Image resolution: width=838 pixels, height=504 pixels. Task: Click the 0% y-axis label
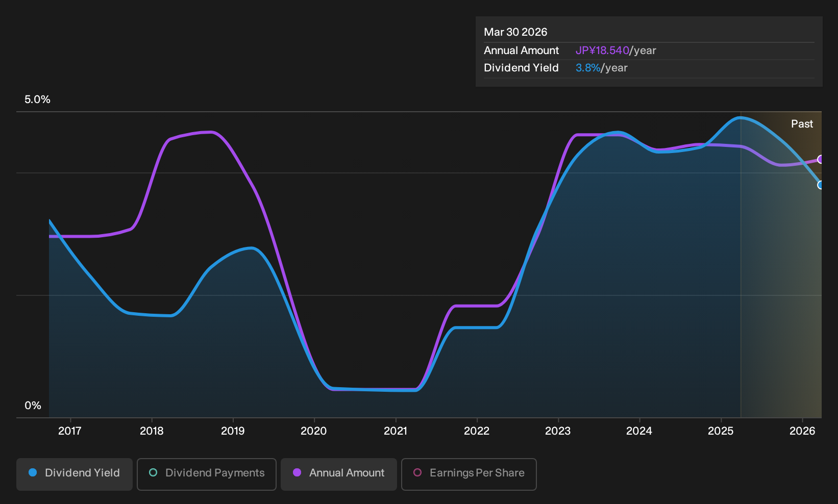(x=33, y=406)
